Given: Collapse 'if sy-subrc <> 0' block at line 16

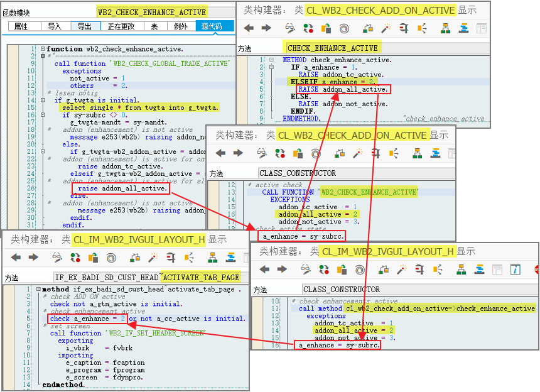Looking at the screenshot, I should 43,115.
